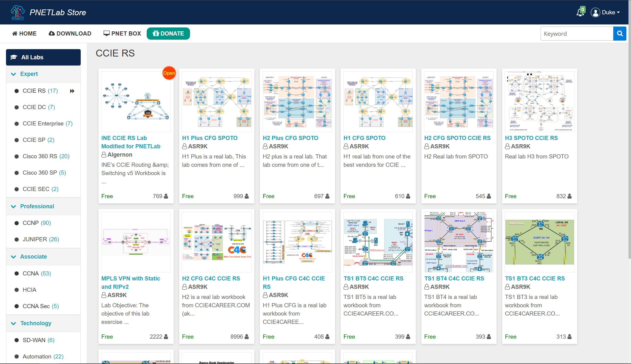Open the TS1 BT5 C4C CCIE RS lab
Viewport: 631px width, 364px height.
(373, 278)
